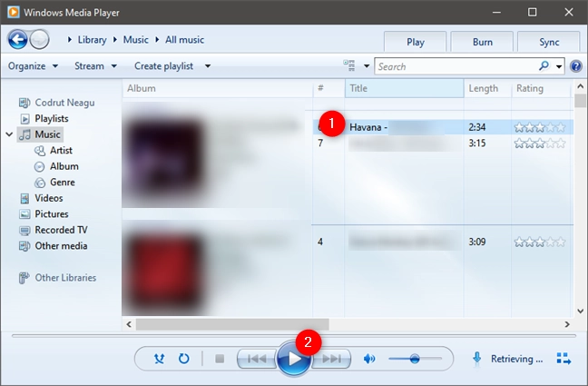The height and width of the screenshot is (386, 588).
Task: Select the Havana track row
Action: pyautogui.click(x=443, y=127)
